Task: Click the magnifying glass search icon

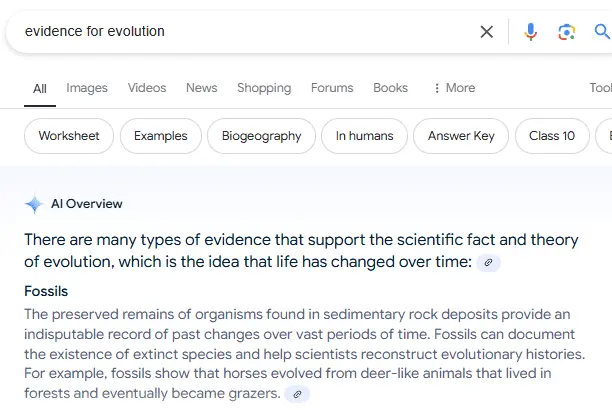Action: (x=602, y=32)
